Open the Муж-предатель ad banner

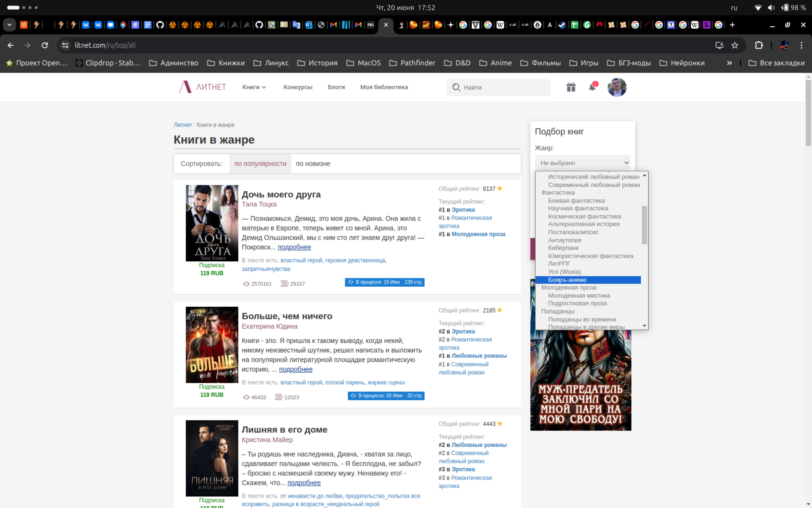(580, 380)
